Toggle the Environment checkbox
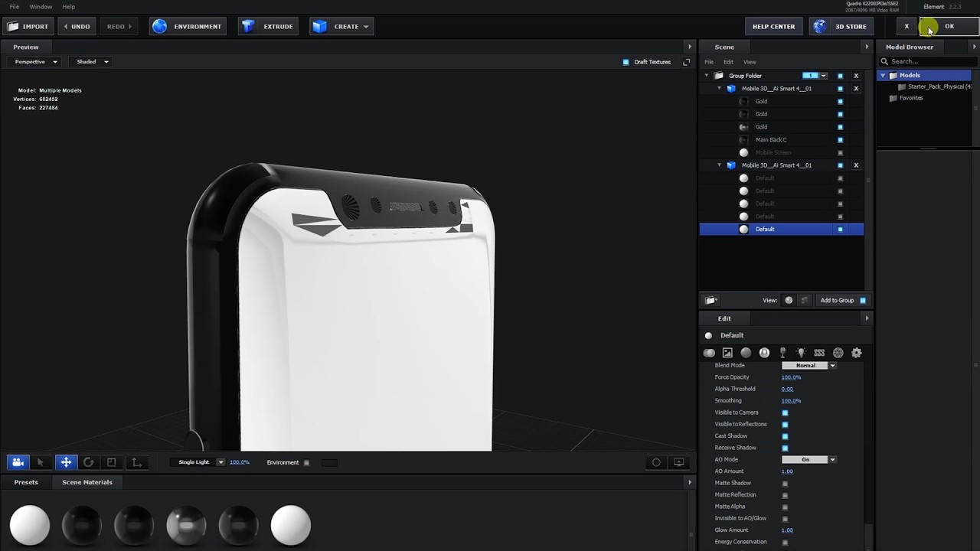Viewport: 980px width, 551px height. (x=306, y=462)
